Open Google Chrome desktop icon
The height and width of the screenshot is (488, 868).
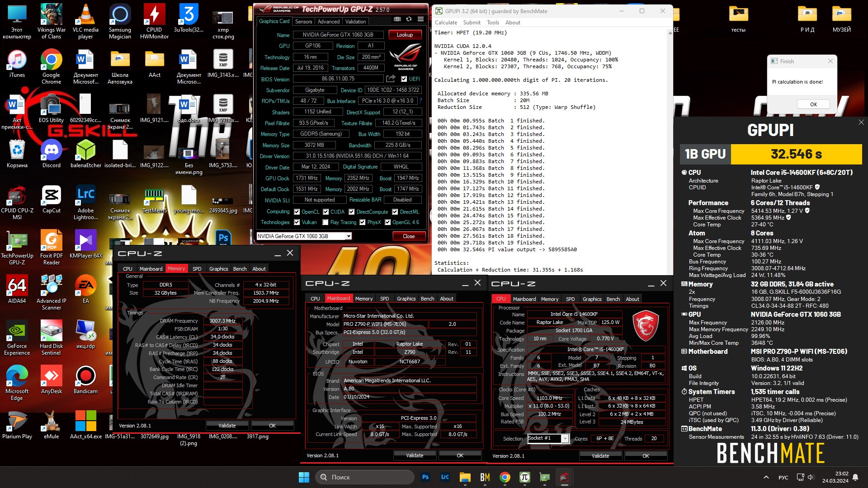(x=52, y=66)
